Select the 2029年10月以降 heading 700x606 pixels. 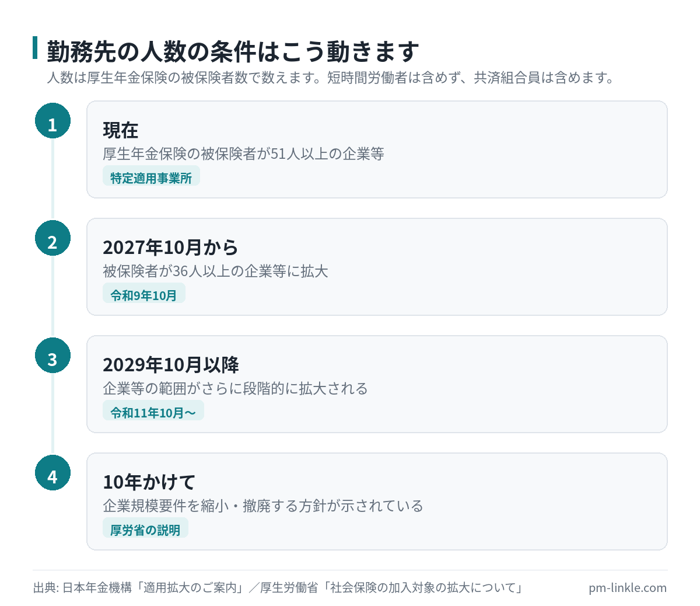pos(171,365)
